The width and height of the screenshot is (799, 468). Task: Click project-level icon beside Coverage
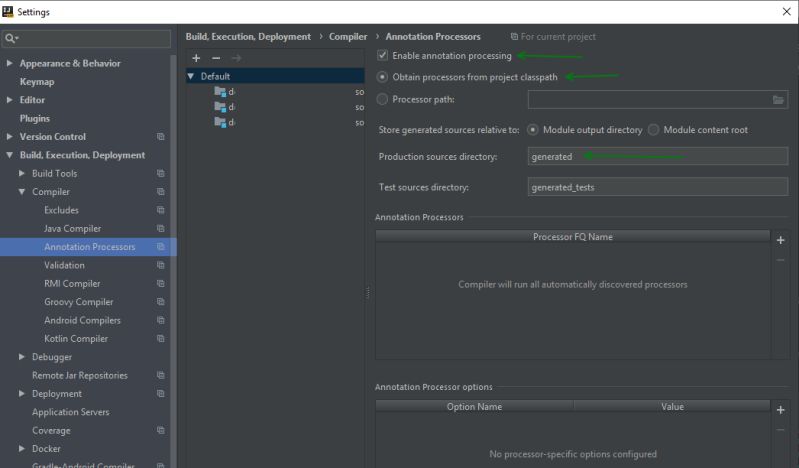[x=161, y=430]
